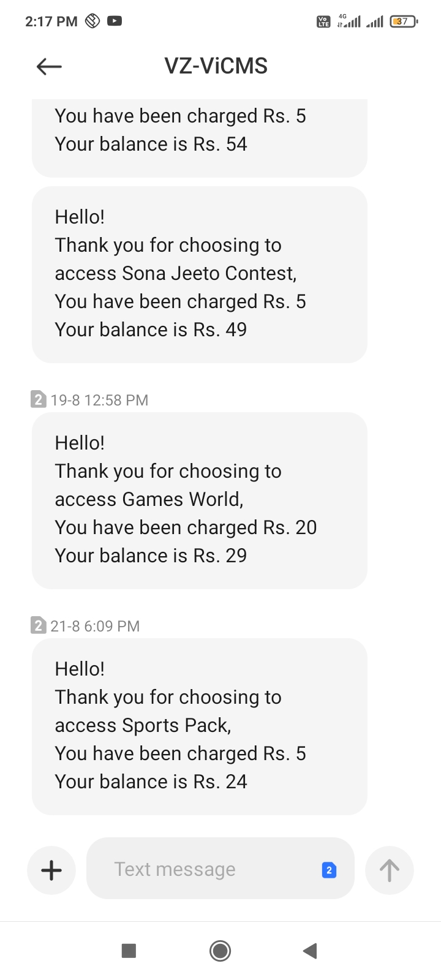The height and width of the screenshot is (980, 441).
Task: Focus the Text message input field
Action: click(208, 869)
